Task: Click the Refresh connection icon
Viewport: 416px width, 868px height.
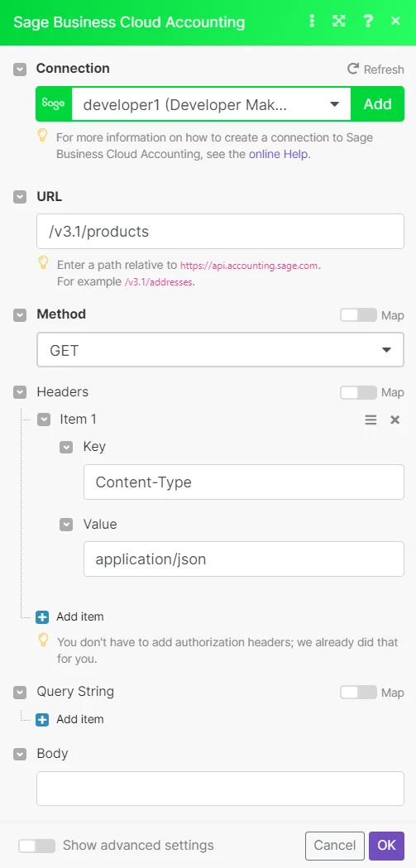Action: (x=352, y=70)
